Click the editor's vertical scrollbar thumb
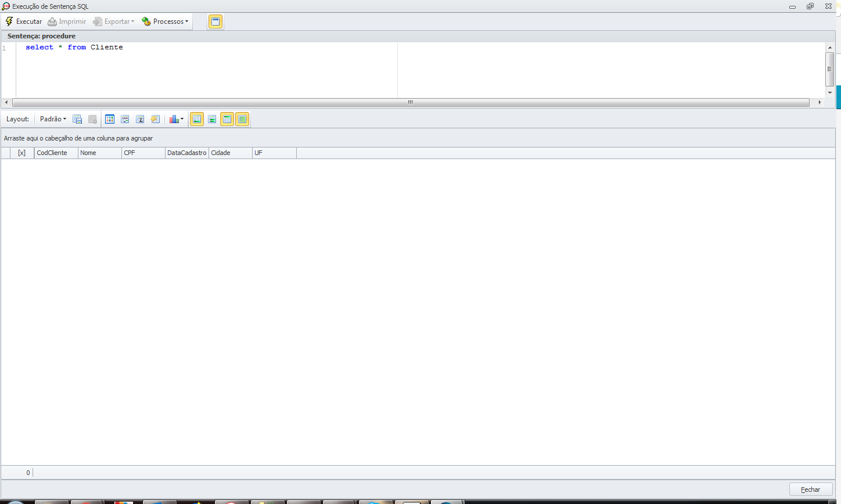The width and height of the screenshot is (841, 504). tap(830, 69)
